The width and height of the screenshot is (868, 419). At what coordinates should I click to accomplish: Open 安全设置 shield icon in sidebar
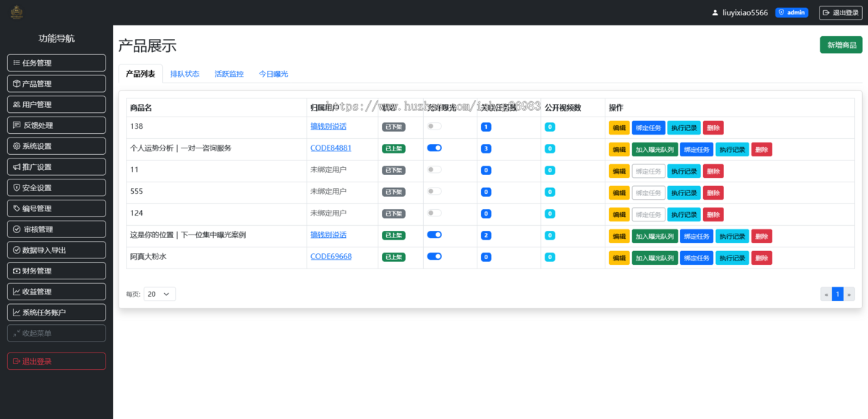click(17, 188)
